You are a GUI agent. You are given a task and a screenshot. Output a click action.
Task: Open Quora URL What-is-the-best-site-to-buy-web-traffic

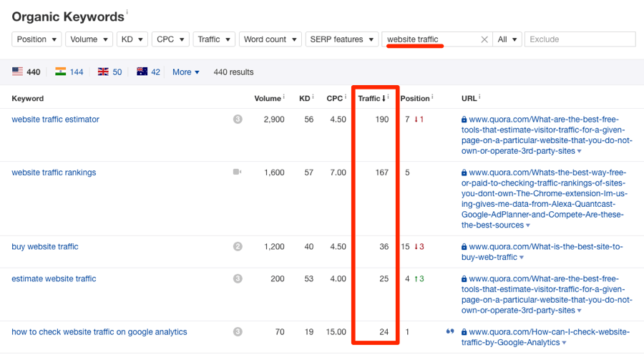point(542,252)
